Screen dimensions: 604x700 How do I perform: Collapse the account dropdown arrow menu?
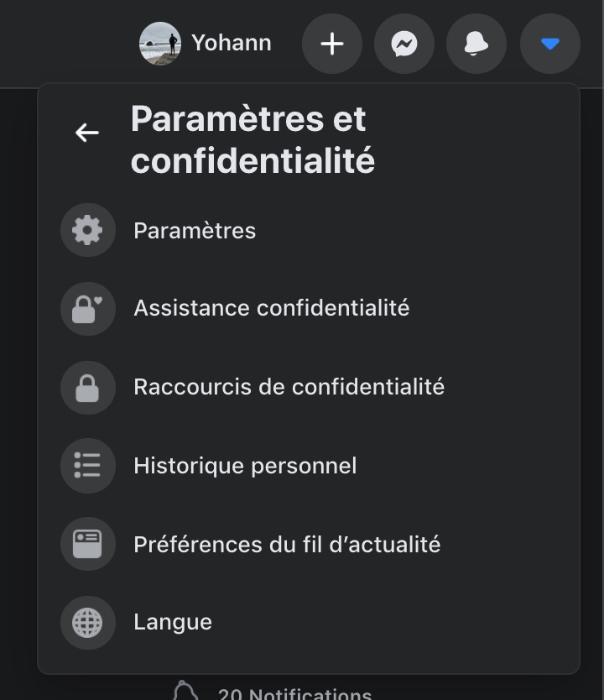click(x=549, y=44)
